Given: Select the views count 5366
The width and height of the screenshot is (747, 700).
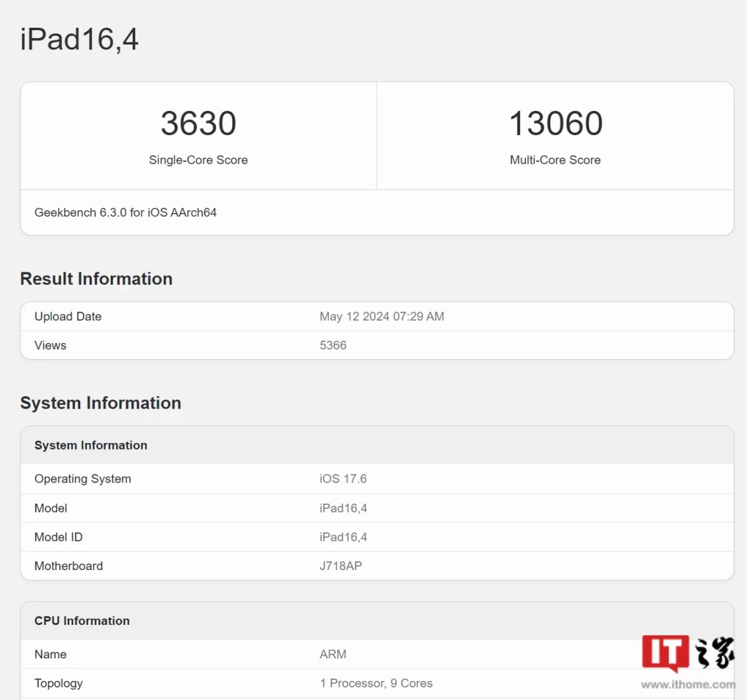Looking at the screenshot, I should tap(333, 345).
